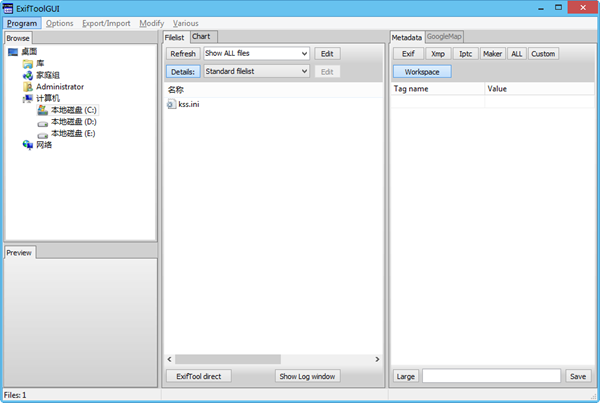Open the Standard filelist dropdown

click(256, 72)
